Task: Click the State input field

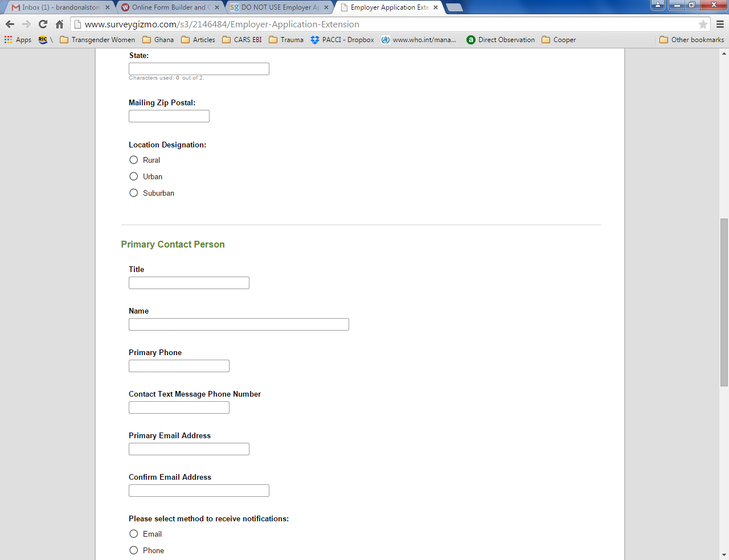Action: coord(199,69)
